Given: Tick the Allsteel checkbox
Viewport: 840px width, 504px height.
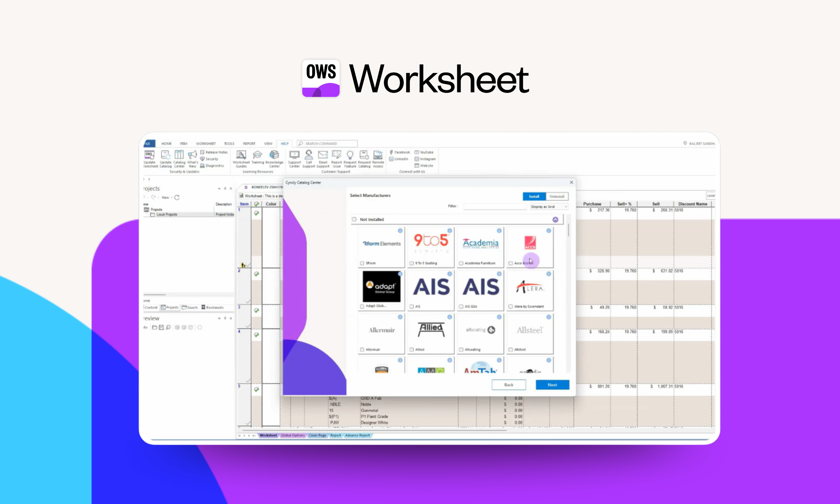Looking at the screenshot, I should (510, 349).
